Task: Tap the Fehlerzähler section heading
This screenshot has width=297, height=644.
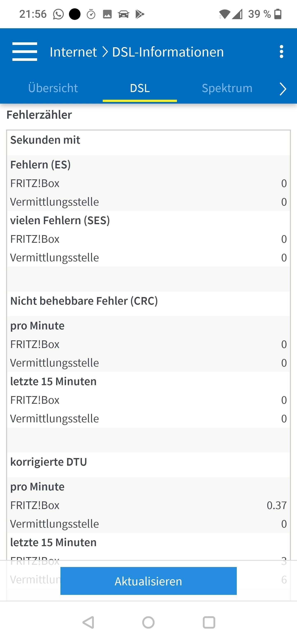Action: [x=39, y=115]
